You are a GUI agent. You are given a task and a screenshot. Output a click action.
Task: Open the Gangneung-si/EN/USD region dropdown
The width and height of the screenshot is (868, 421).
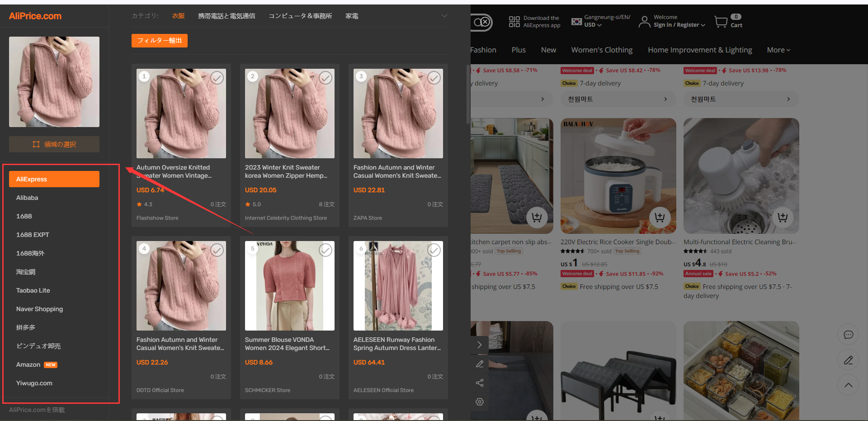[x=601, y=21]
